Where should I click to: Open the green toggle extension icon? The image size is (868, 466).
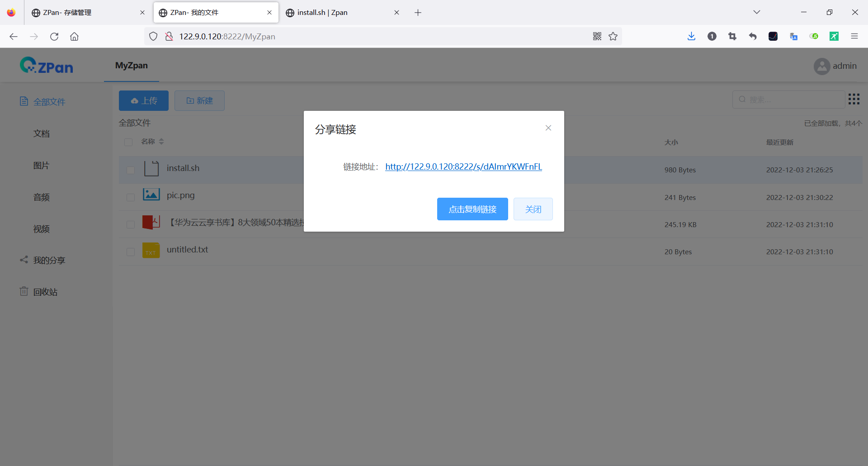coord(814,37)
